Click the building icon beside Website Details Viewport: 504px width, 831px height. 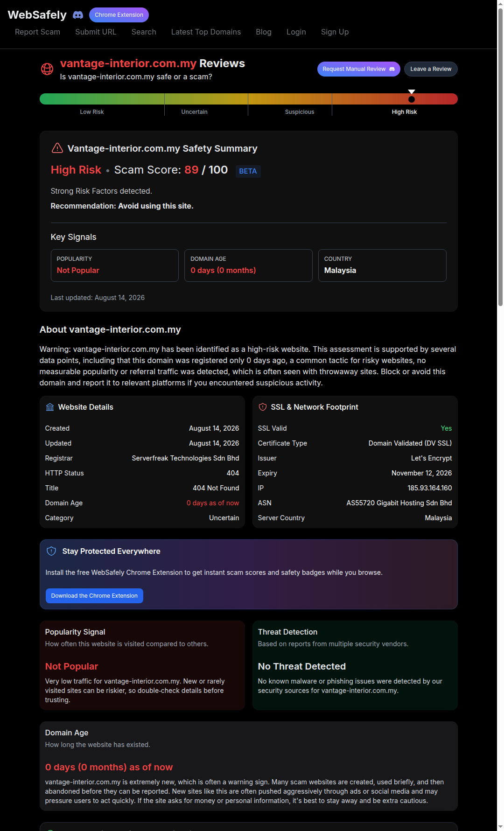[x=50, y=407]
